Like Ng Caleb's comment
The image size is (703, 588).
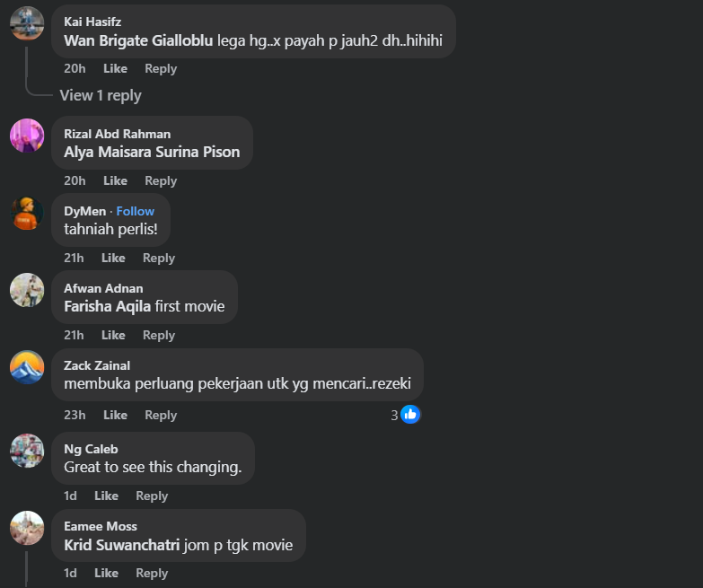[106, 496]
